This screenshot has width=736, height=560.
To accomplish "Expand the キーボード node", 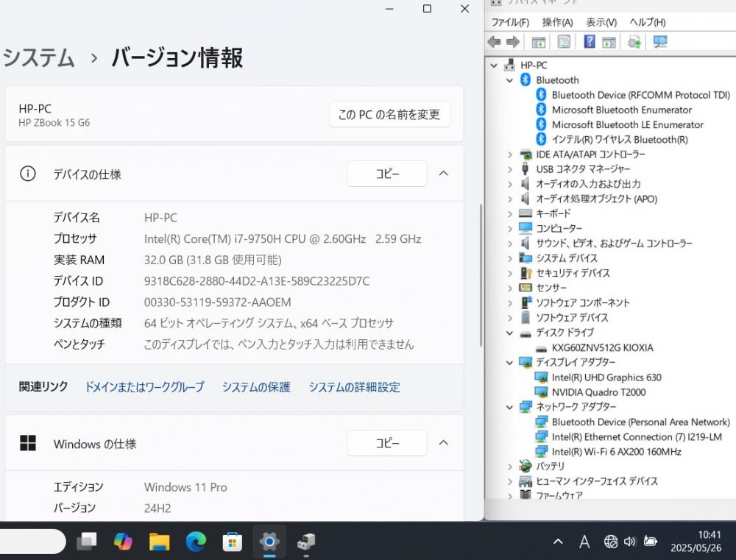I will pos(510,213).
